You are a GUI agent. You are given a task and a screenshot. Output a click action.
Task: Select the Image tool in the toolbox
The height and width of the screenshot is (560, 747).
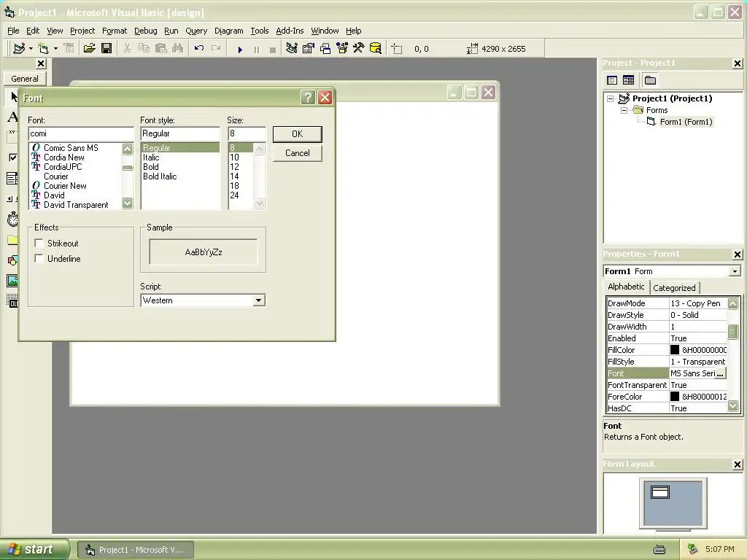point(12,281)
